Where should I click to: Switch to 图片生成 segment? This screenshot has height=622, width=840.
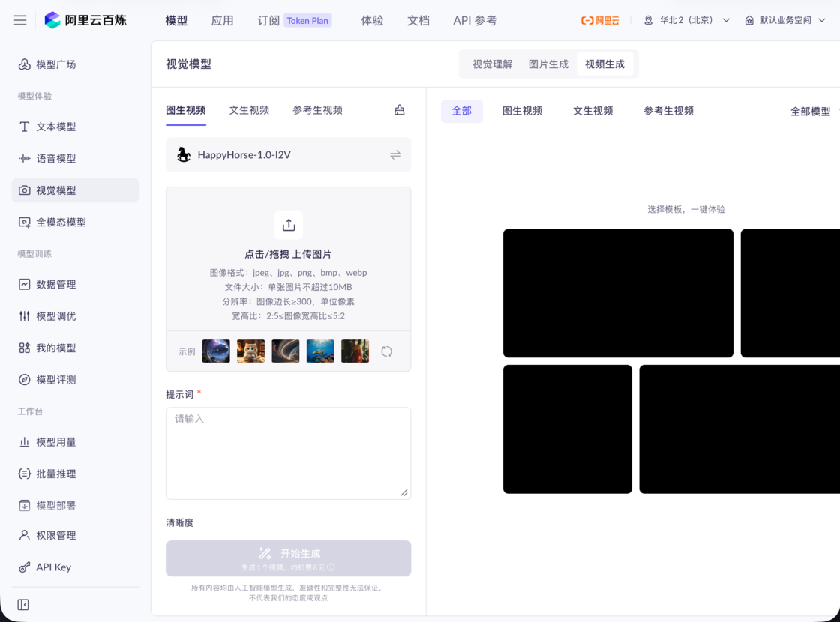(x=548, y=64)
